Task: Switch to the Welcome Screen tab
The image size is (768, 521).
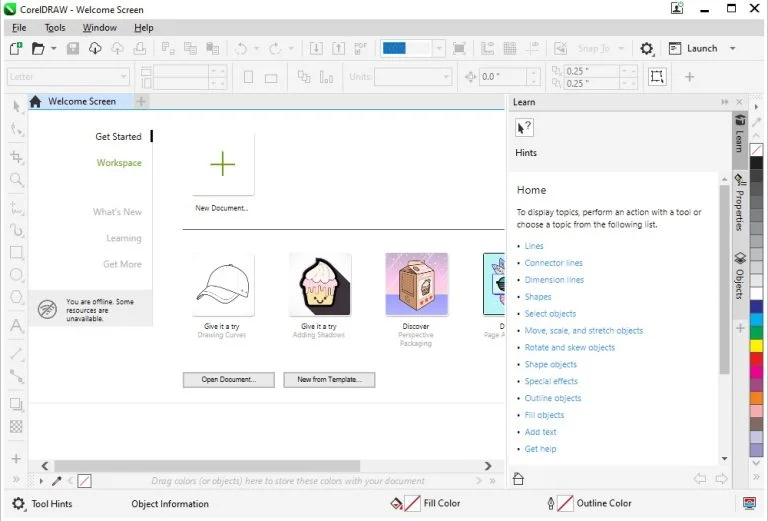Action: (x=80, y=101)
